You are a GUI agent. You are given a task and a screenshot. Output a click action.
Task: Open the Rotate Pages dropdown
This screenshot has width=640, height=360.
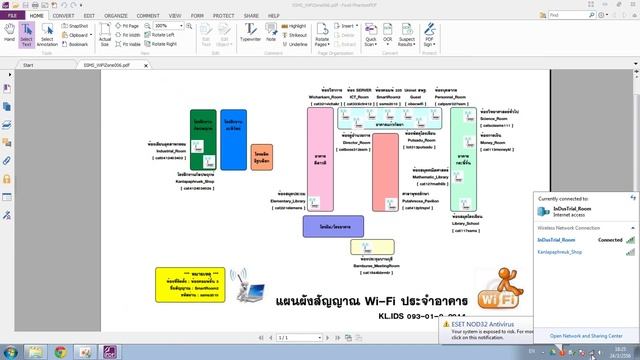pyautogui.click(x=322, y=35)
